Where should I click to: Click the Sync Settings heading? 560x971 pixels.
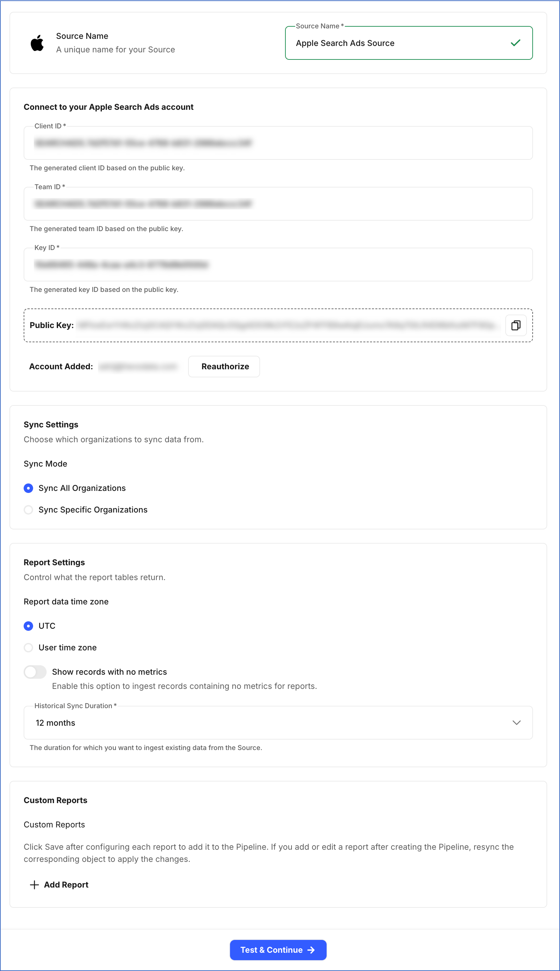coord(51,425)
